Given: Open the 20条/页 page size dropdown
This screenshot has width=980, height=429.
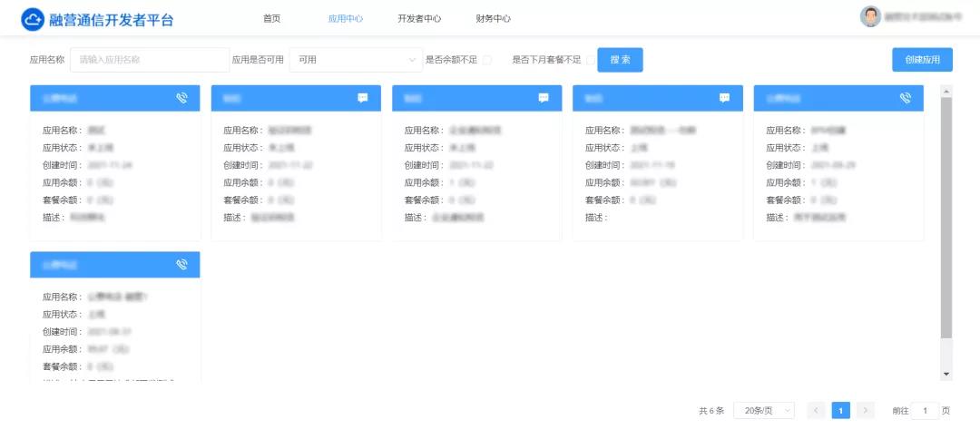Looking at the screenshot, I should pyautogui.click(x=763, y=411).
